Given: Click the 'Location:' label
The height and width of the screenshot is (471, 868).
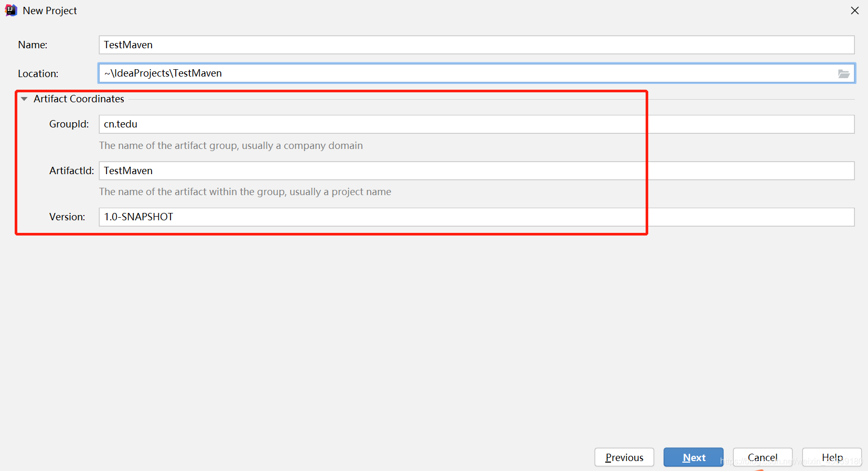Looking at the screenshot, I should [38, 74].
